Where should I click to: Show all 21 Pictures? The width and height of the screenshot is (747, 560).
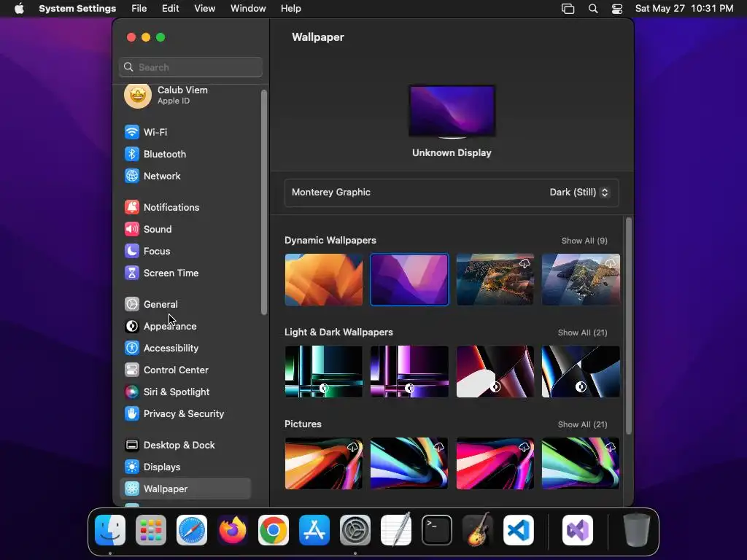coord(582,424)
